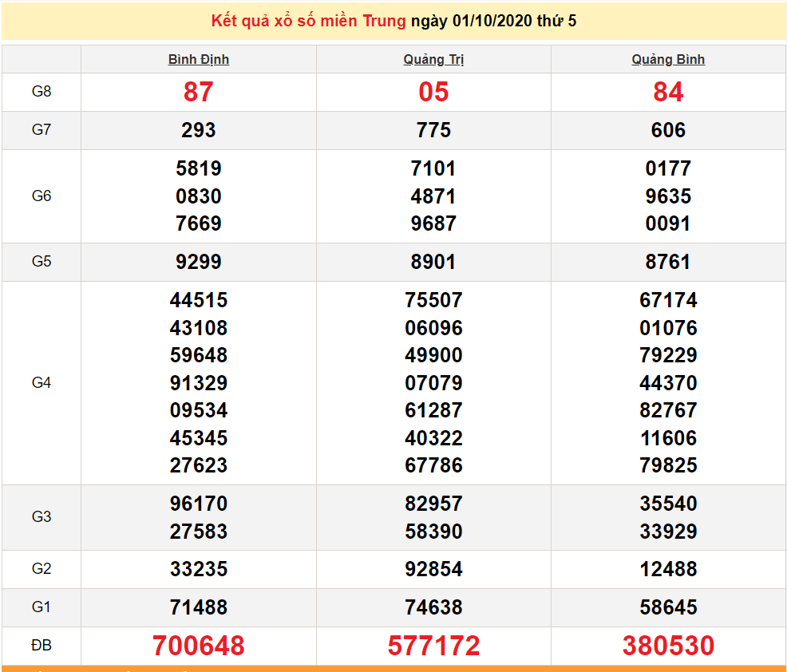Select number 8901 in G5 Quảng Trị
The width and height of the screenshot is (787, 672).
[433, 262]
